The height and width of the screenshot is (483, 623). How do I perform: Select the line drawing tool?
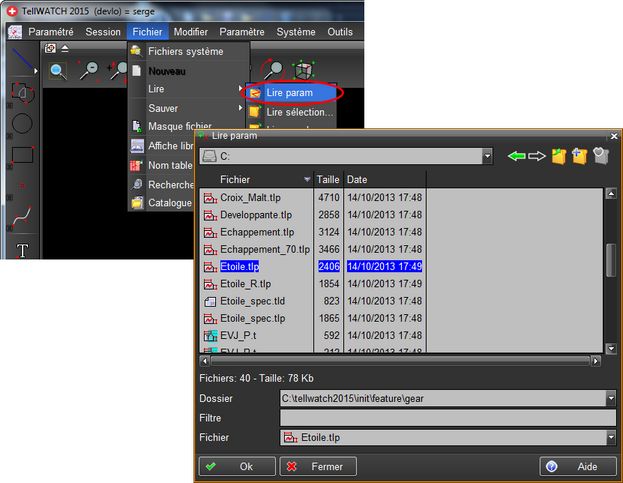[22, 60]
